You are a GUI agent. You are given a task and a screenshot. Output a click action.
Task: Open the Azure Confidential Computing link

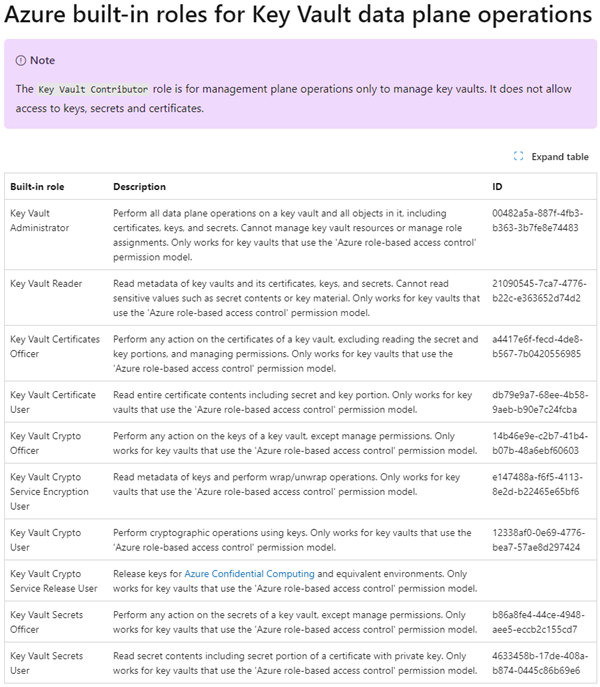250,574
